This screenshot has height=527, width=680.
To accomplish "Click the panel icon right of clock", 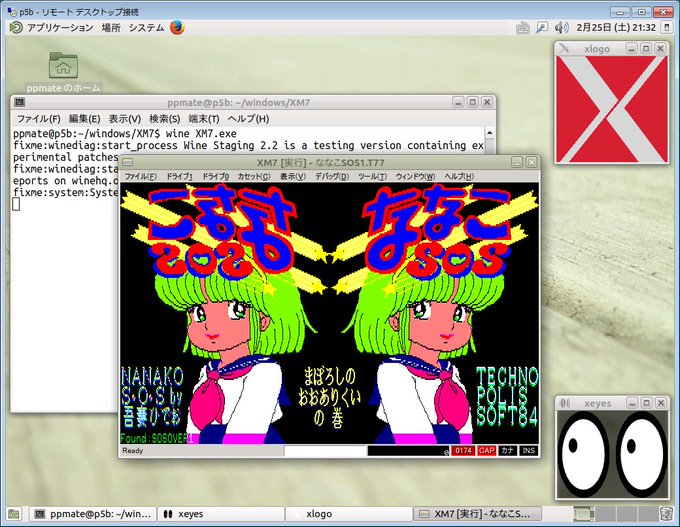I will [667, 28].
